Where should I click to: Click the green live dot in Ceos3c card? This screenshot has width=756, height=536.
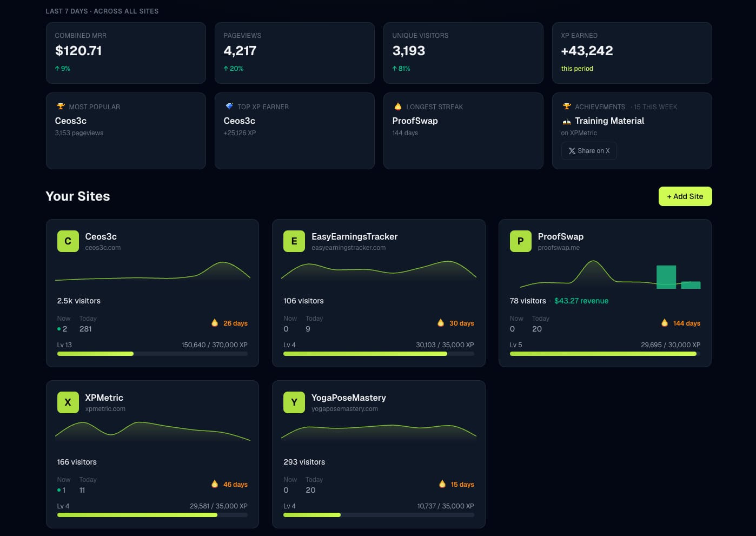pyautogui.click(x=59, y=329)
